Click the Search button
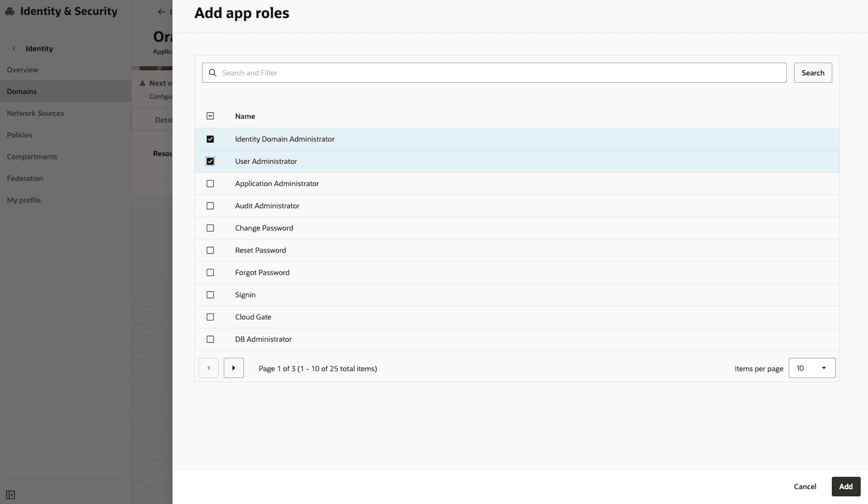 (x=813, y=72)
